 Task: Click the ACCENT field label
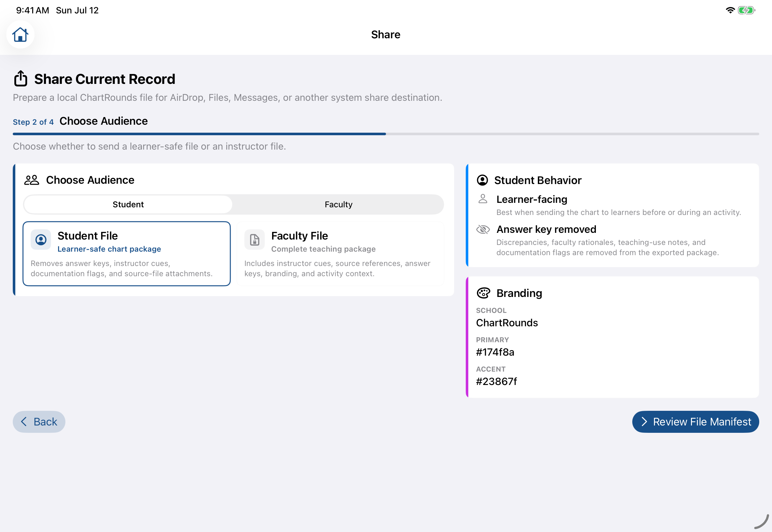click(x=491, y=369)
